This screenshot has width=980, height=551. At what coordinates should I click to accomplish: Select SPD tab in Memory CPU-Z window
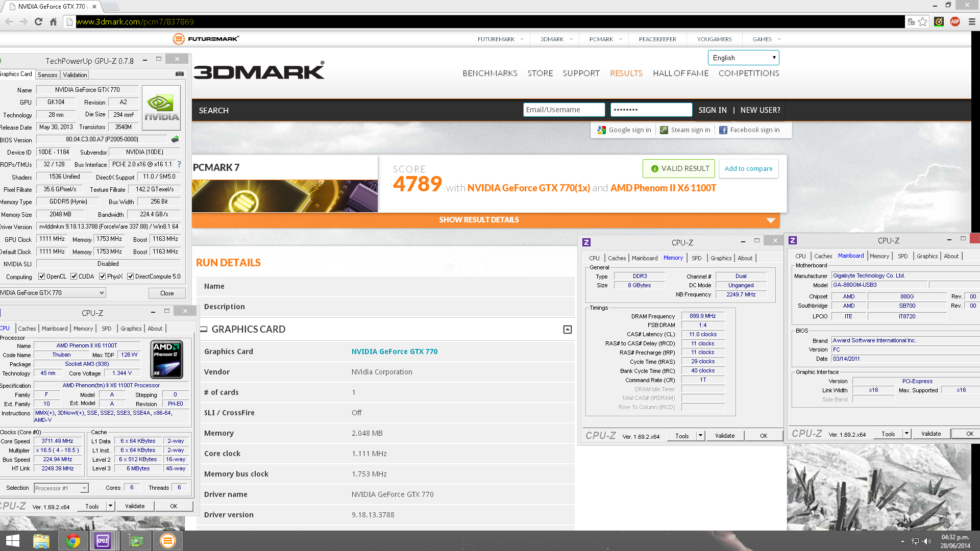[x=696, y=258]
